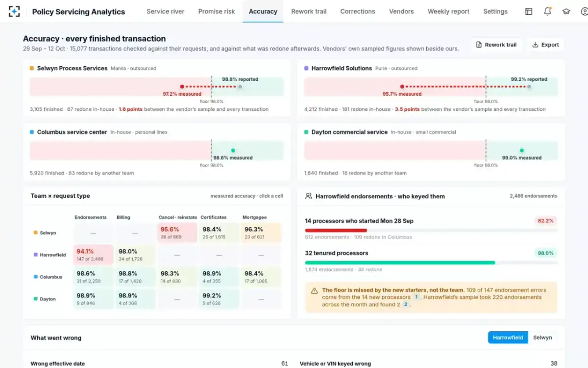This screenshot has width=588, height=368.
Task: Open Columbus Certificates cell 4 of 355
Action: point(219,277)
